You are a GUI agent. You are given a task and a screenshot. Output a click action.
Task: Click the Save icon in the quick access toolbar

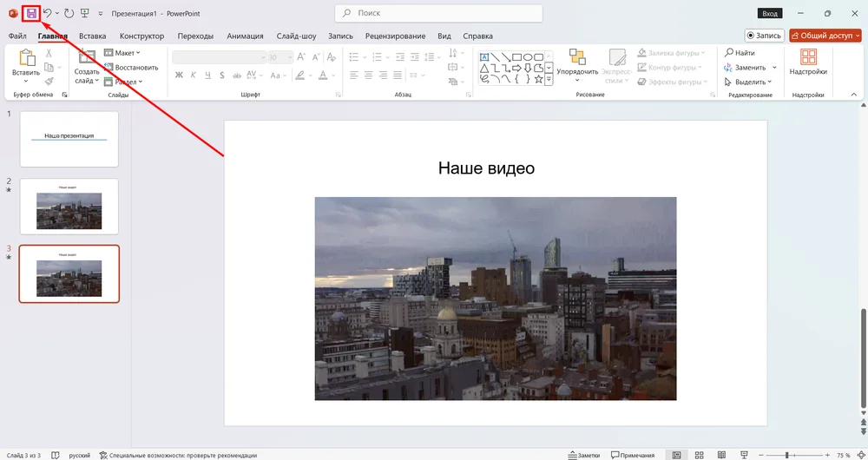[x=31, y=14]
